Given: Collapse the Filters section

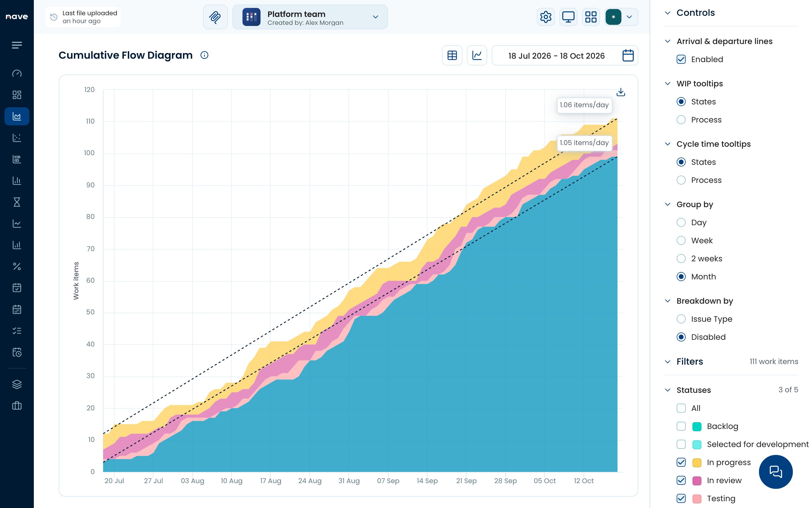Looking at the screenshot, I should coord(667,362).
